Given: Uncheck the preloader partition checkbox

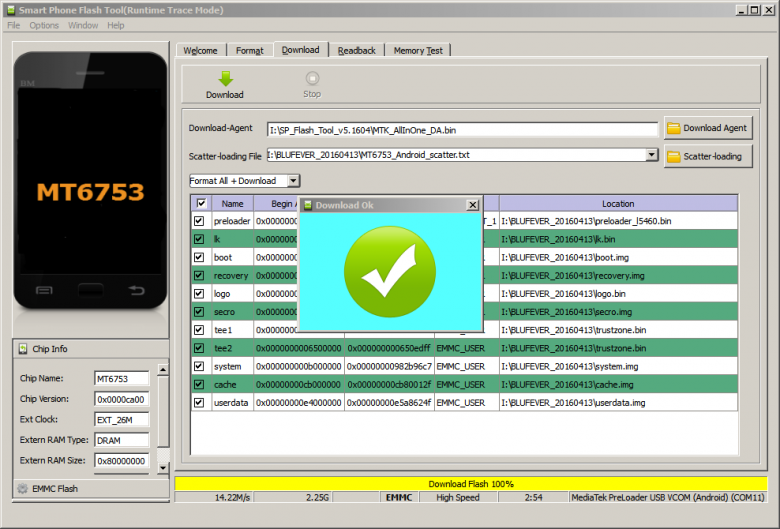Looking at the screenshot, I should 199,221.
